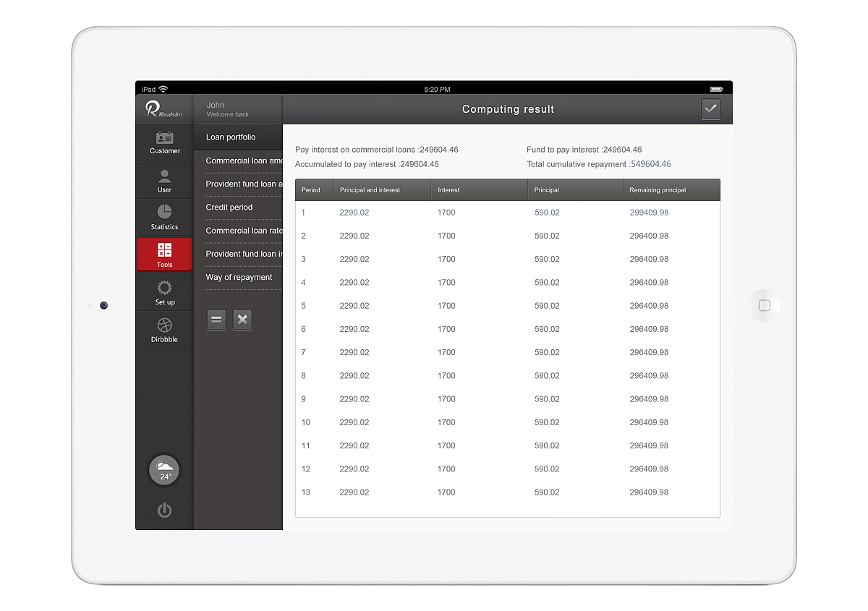868x611 pixels.
Task: Open the Statistics pie chart section
Action: pos(164,218)
